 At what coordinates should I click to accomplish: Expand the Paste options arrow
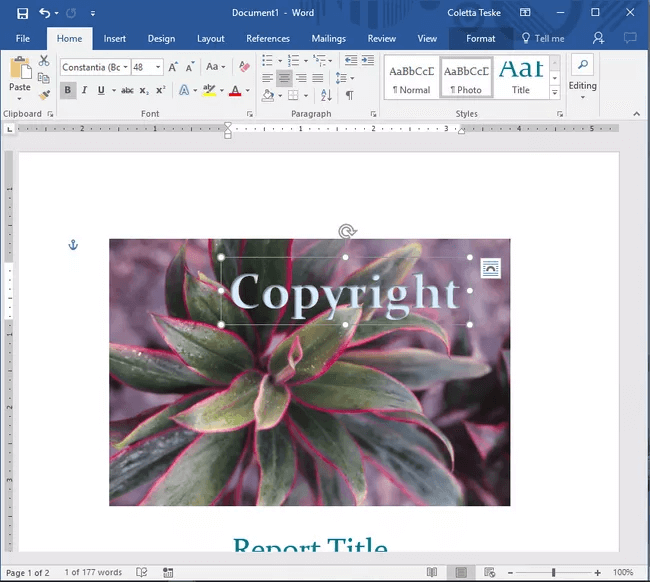pyautogui.click(x=19, y=99)
